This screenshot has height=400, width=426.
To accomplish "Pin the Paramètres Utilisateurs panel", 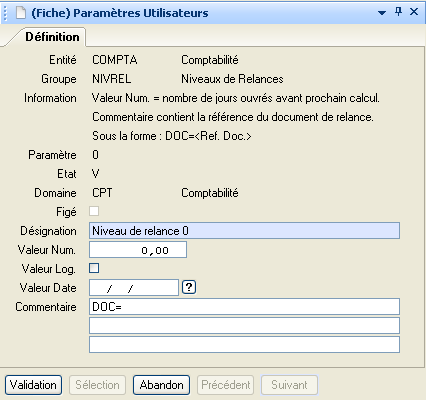I will [398, 12].
